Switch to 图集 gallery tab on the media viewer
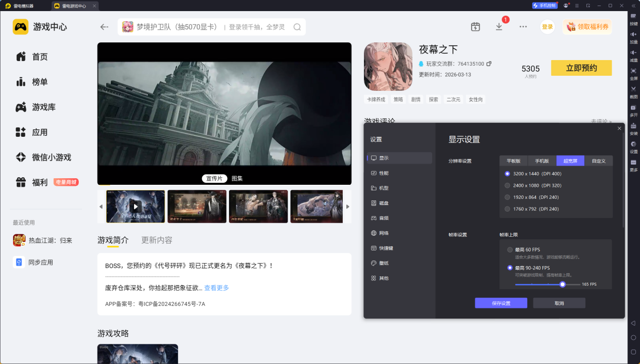Image resolution: width=640 pixels, height=364 pixels. [x=237, y=178]
